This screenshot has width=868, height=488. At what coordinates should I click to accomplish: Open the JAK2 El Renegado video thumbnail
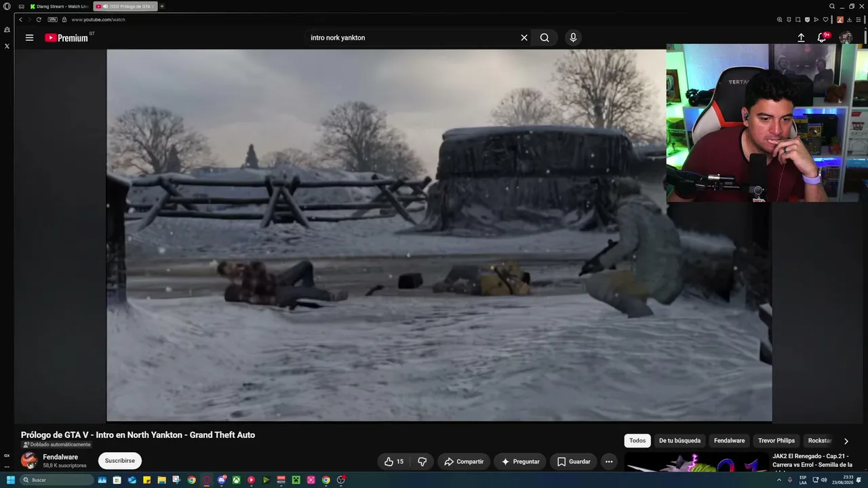pos(696,463)
